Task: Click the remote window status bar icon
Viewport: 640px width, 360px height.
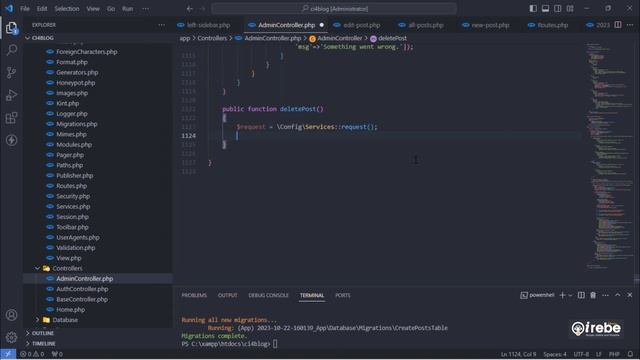Action: pos(8,354)
